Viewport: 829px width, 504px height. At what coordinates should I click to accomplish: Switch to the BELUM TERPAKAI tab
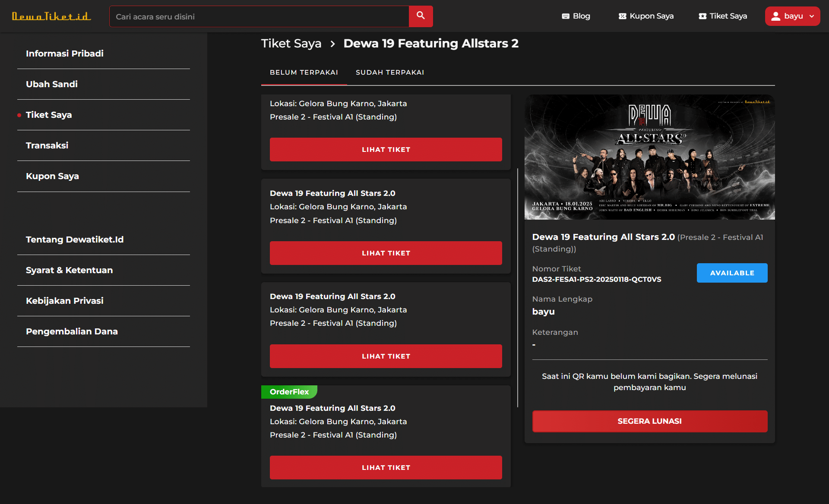[304, 72]
